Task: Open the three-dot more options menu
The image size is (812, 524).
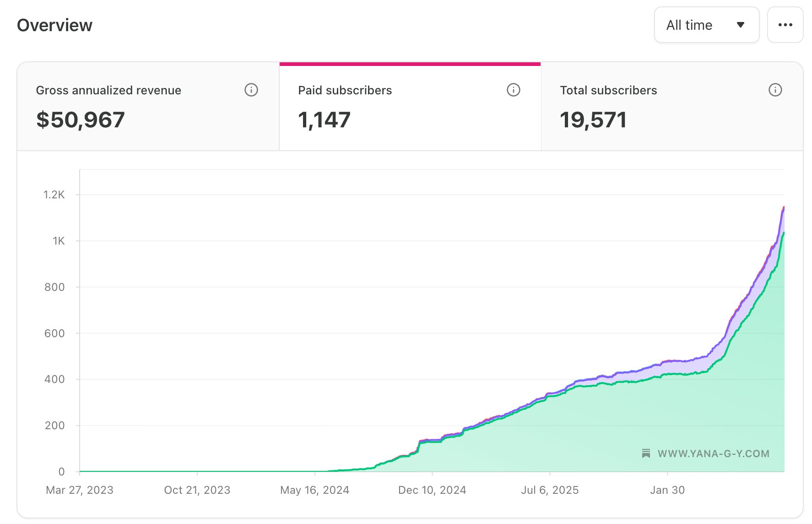Action: point(785,25)
